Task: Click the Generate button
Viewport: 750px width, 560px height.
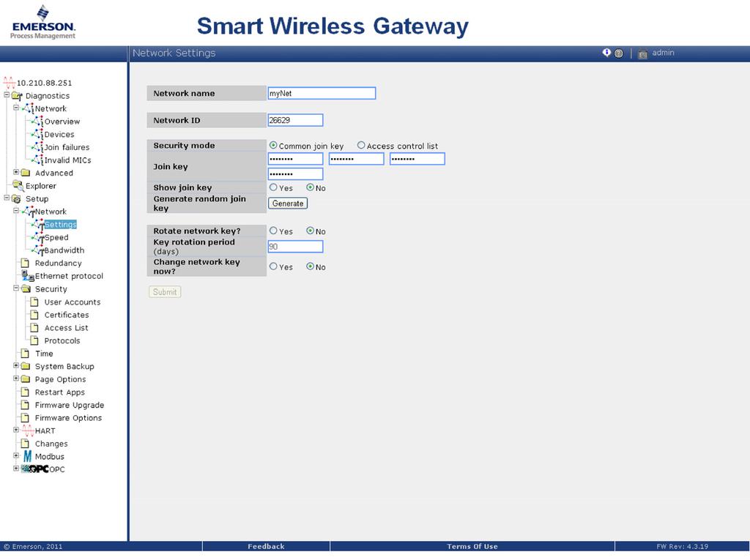Action: 288,204
